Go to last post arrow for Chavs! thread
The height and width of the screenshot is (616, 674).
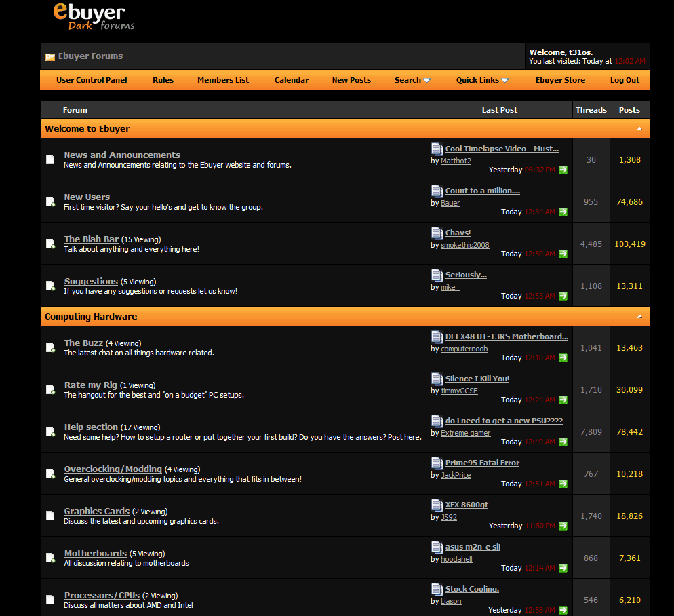pyautogui.click(x=563, y=254)
